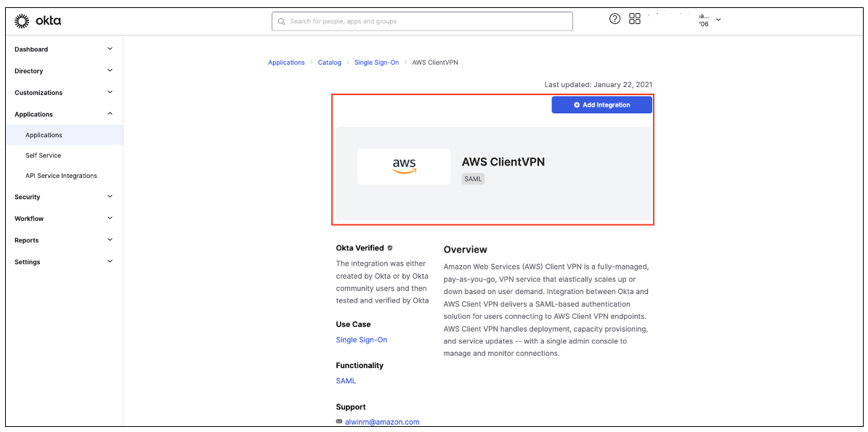
Task: Open API Service Integrations in sidebar
Action: 61,176
